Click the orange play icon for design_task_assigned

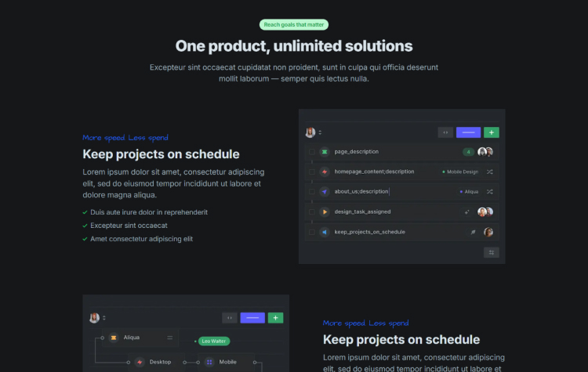coord(324,211)
